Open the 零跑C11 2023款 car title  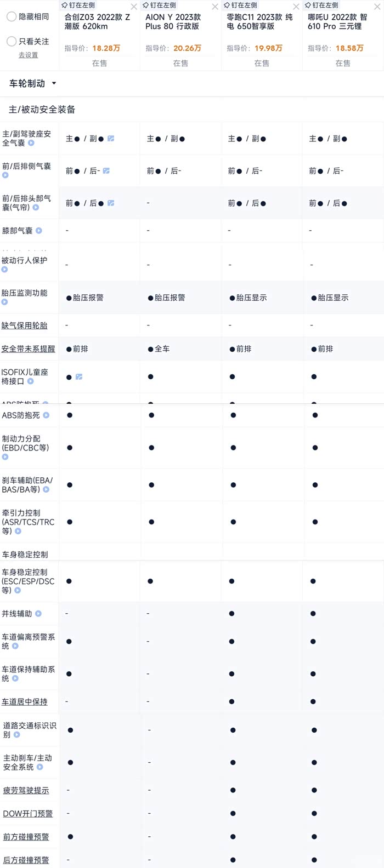click(x=259, y=21)
